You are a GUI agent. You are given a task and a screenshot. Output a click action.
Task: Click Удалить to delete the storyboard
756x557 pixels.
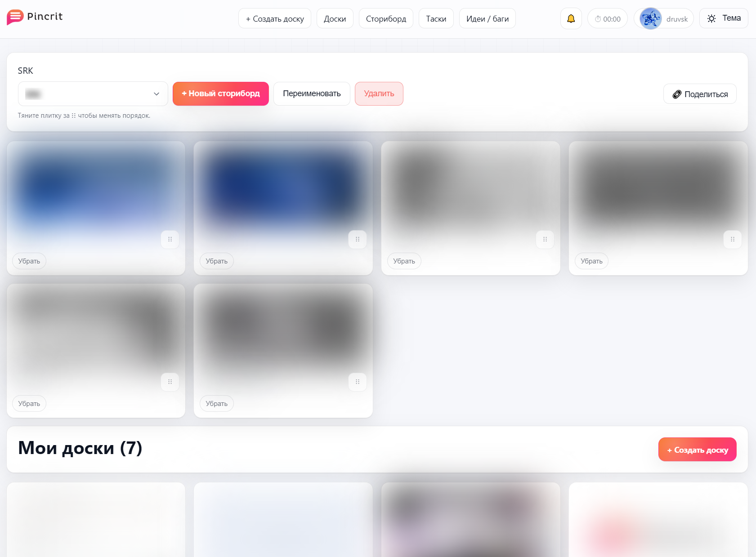click(379, 94)
